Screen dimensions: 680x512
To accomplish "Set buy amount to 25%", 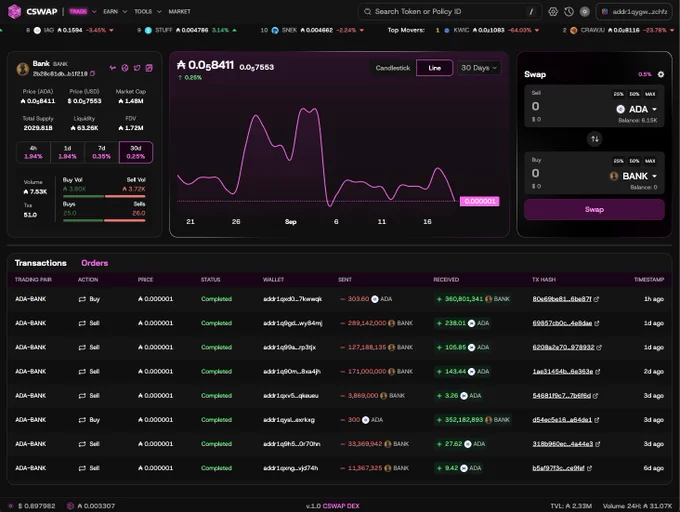I will pyautogui.click(x=618, y=161).
